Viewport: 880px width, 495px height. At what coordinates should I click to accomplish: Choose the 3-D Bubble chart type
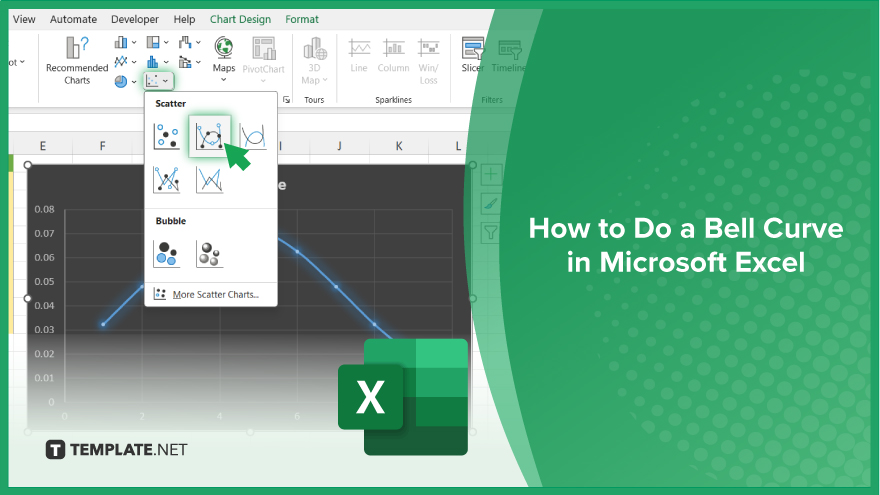coord(209,254)
